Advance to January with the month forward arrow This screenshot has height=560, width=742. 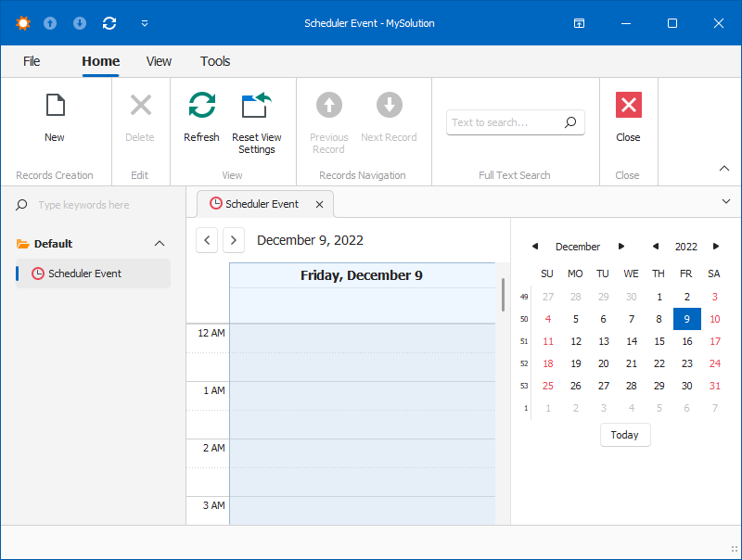[x=620, y=246]
